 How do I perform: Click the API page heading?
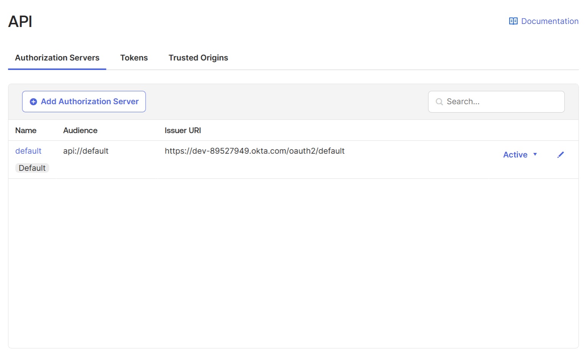pyautogui.click(x=20, y=21)
